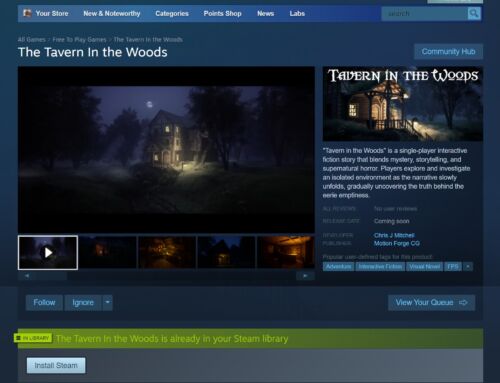Click the No user reviews text
The width and height of the screenshot is (500, 383).
click(x=395, y=209)
